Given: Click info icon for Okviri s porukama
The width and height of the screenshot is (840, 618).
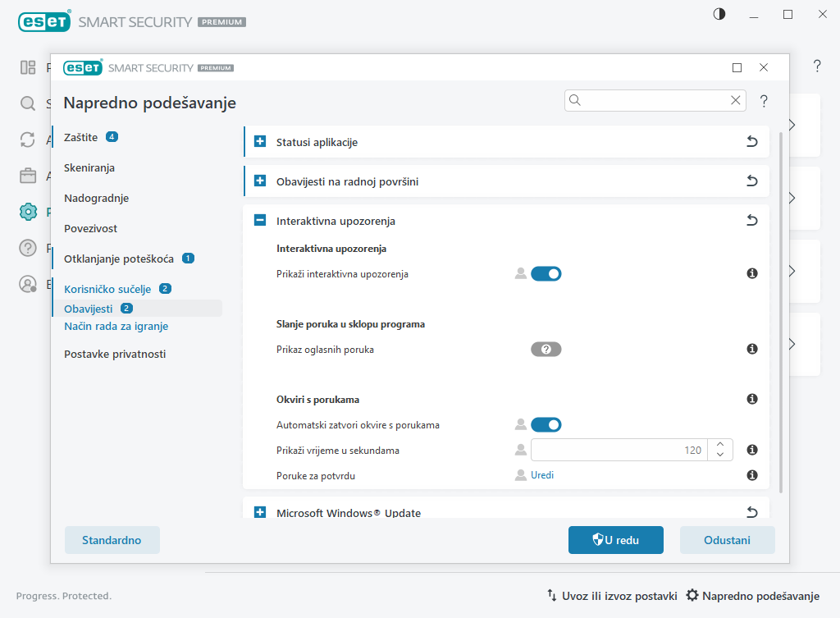Looking at the screenshot, I should pyautogui.click(x=751, y=400).
